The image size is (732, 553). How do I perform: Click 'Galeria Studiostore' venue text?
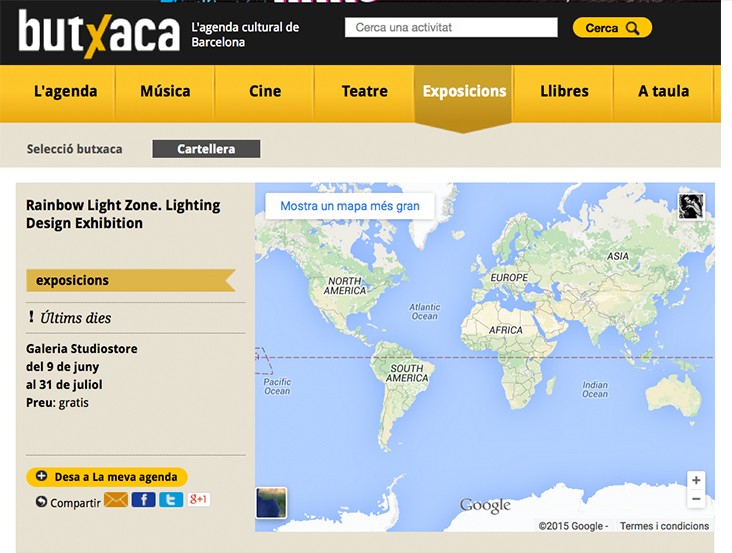coord(82,349)
